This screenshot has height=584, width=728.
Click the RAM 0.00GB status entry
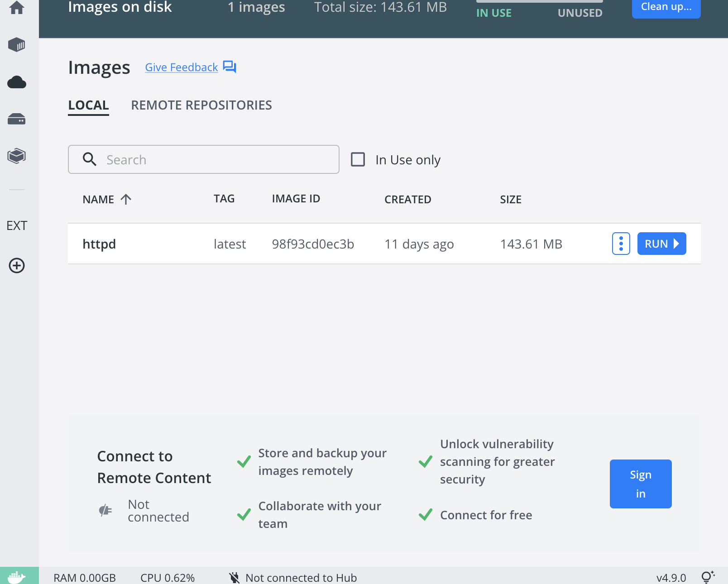pyautogui.click(x=85, y=578)
